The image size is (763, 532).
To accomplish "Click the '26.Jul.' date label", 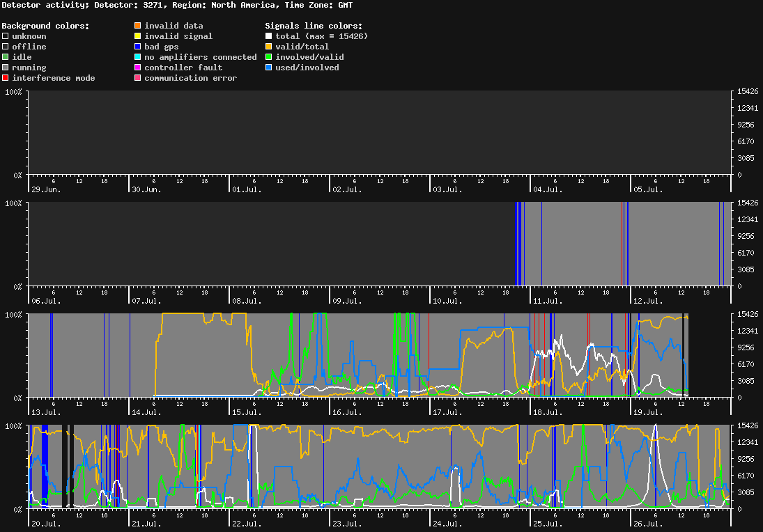I will (x=648, y=524).
